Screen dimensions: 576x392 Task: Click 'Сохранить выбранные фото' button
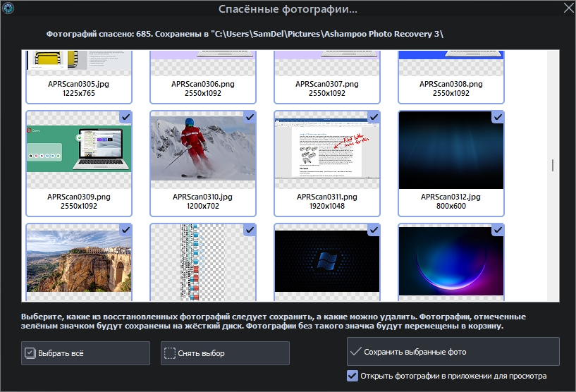click(453, 351)
